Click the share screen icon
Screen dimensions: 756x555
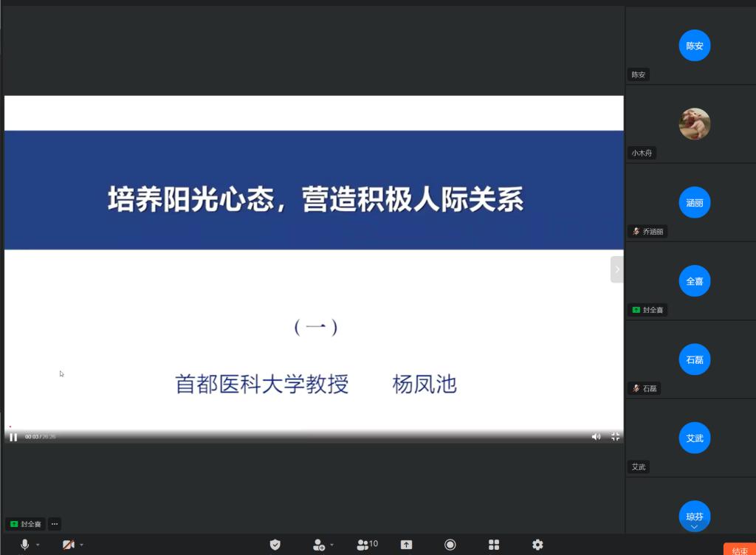[406, 545]
